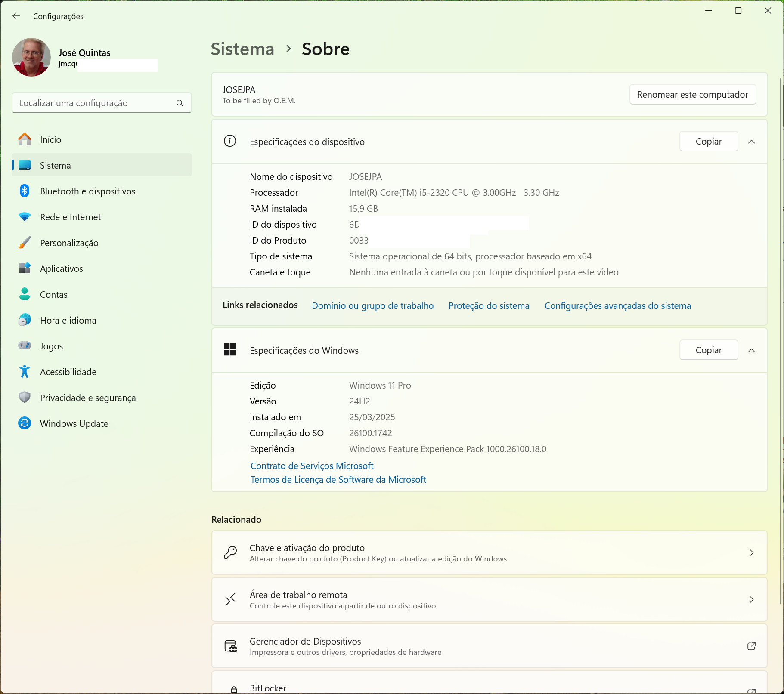Click the search magnifier icon

tap(180, 103)
